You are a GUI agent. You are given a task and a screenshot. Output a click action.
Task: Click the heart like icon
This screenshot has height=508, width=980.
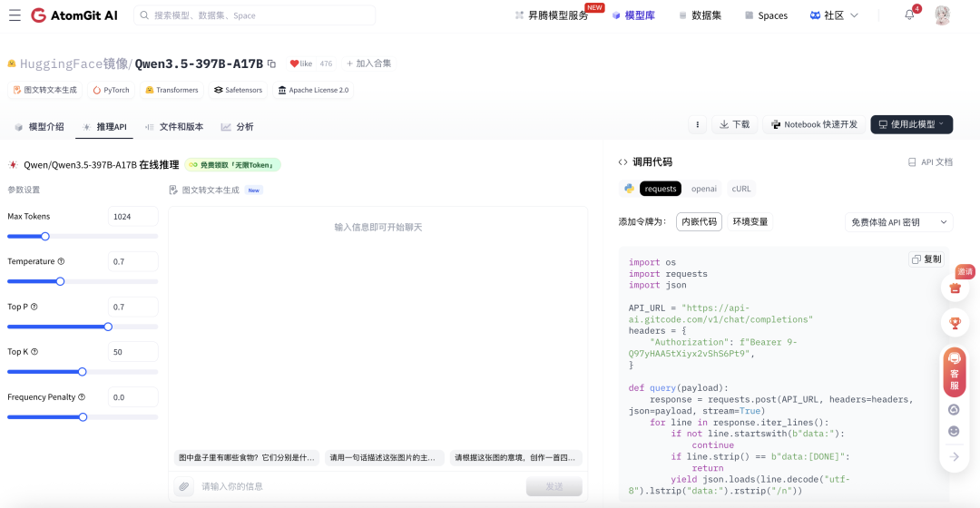point(294,63)
